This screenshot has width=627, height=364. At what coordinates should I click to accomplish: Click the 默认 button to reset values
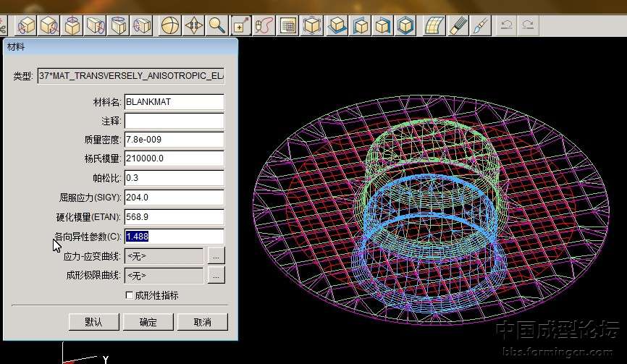(x=93, y=322)
